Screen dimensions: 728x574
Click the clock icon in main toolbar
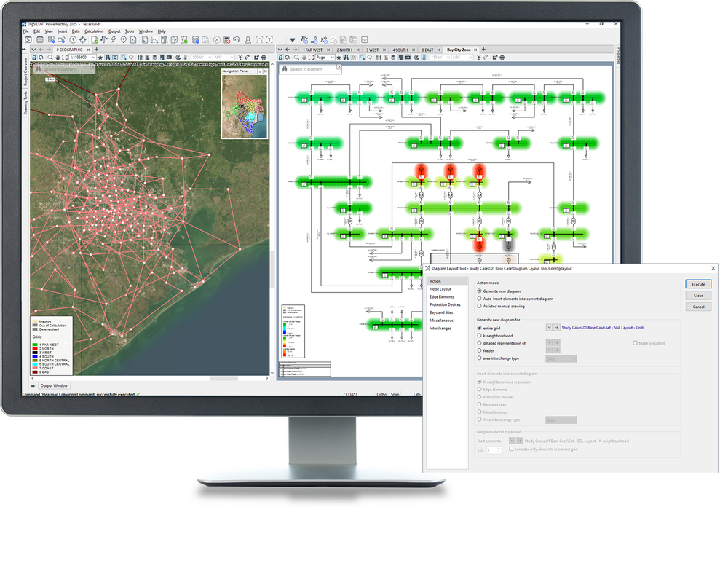(72, 39)
